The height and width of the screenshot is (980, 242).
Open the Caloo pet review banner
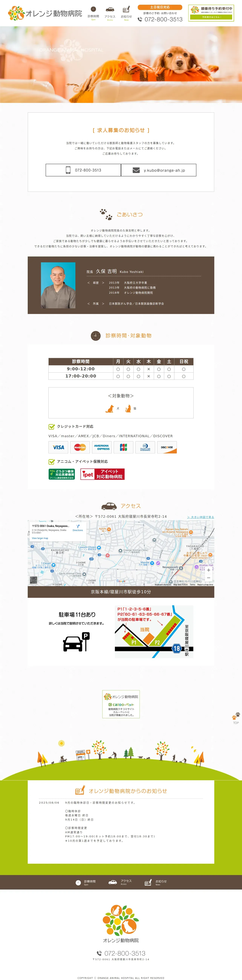(121, 704)
